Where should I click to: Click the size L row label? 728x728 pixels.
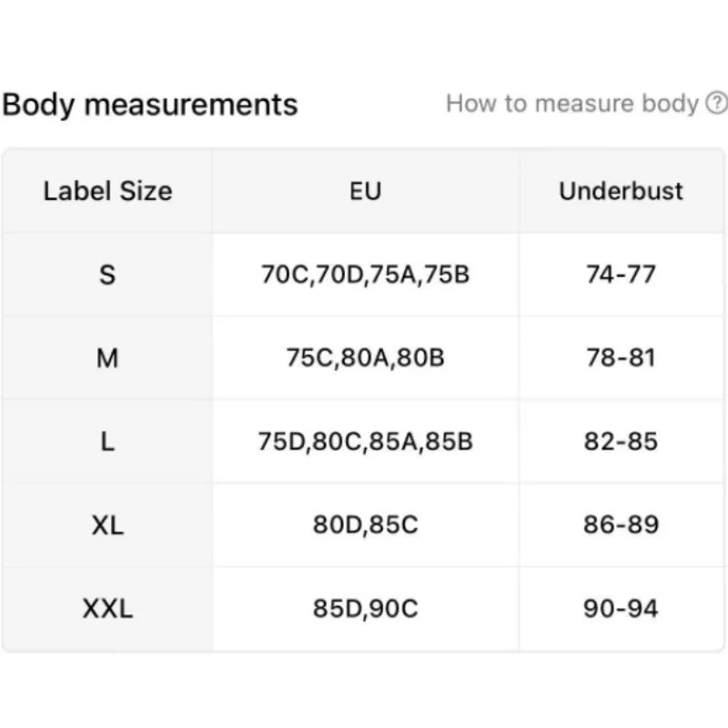[x=106, y=442]
